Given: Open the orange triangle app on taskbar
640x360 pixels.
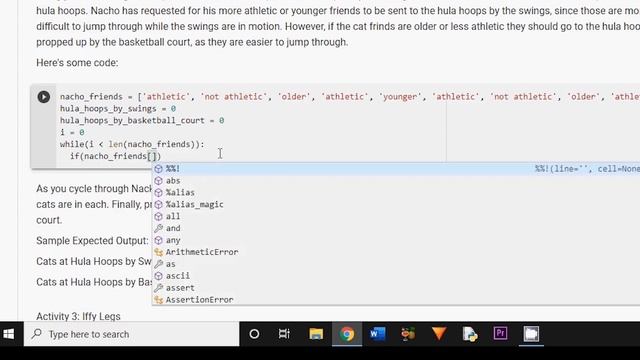Looking at the screenshot, I should click(x=439, y=334).
